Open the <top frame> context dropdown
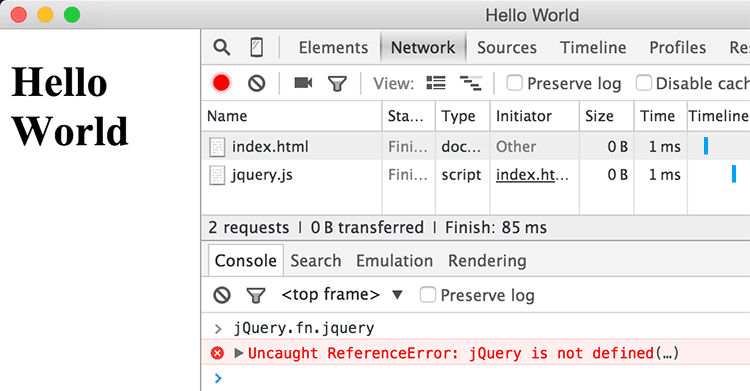750x391 pixels. tap(342, 294)
